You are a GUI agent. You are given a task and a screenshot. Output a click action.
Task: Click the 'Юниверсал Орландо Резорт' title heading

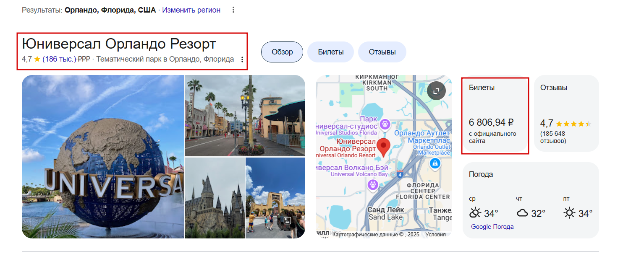coord(119,44)
